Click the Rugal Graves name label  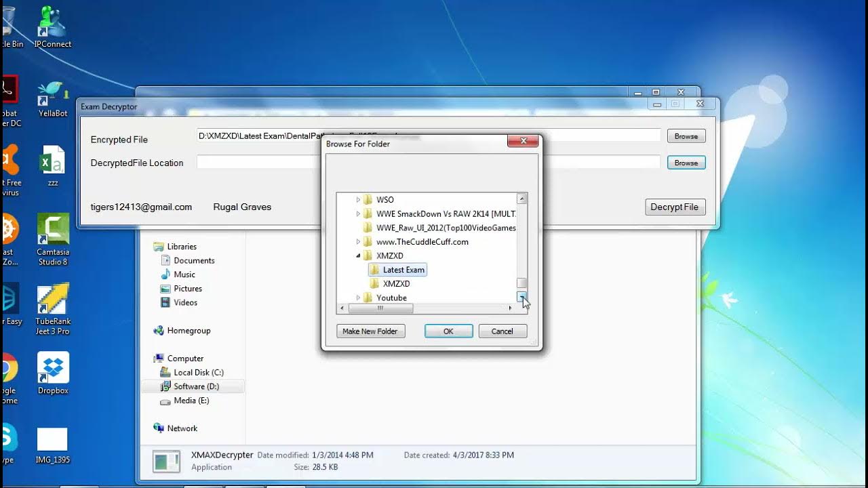242,207
